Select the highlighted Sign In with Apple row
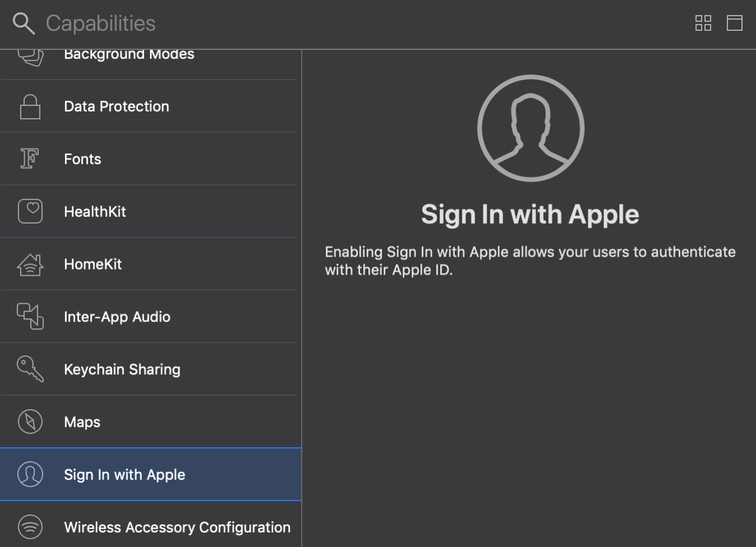The height and width of the screenshot is (547, 756). click(125, 475)
